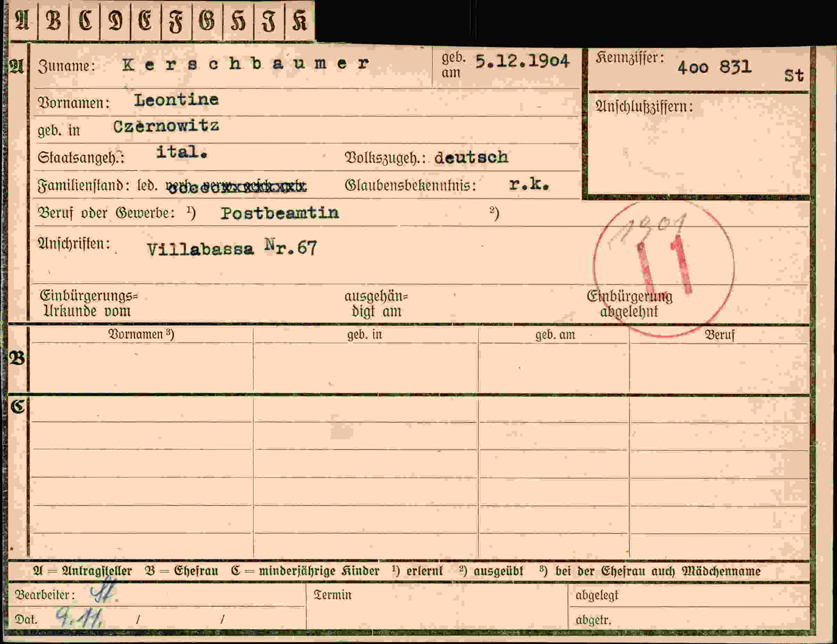Click the 'abgetr.' label
The height and width of the screenshot is (644, 837).
[x=593, y=620]
